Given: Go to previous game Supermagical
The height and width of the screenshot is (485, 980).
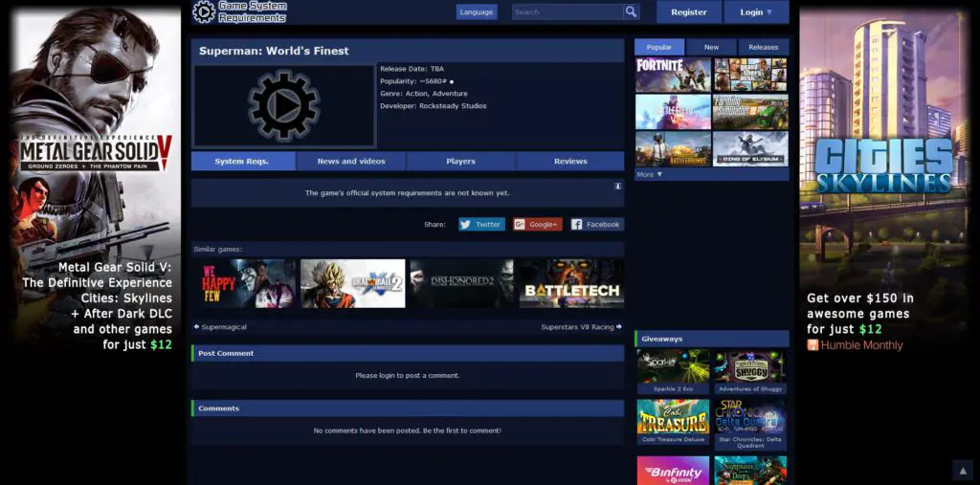Looking at the screenshot, I should pos(220,327).
